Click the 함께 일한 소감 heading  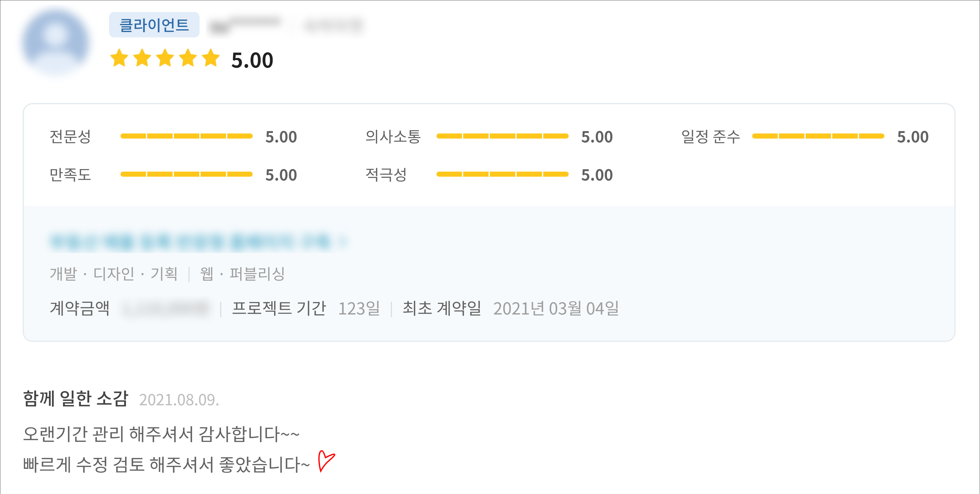click(75, 399)
